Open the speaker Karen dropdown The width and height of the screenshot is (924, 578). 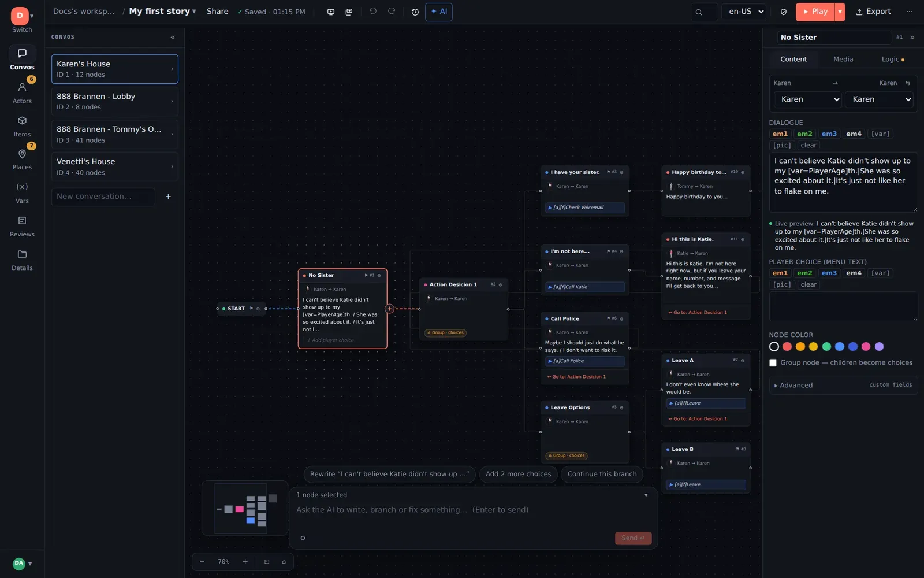click(x=808, y=99)
